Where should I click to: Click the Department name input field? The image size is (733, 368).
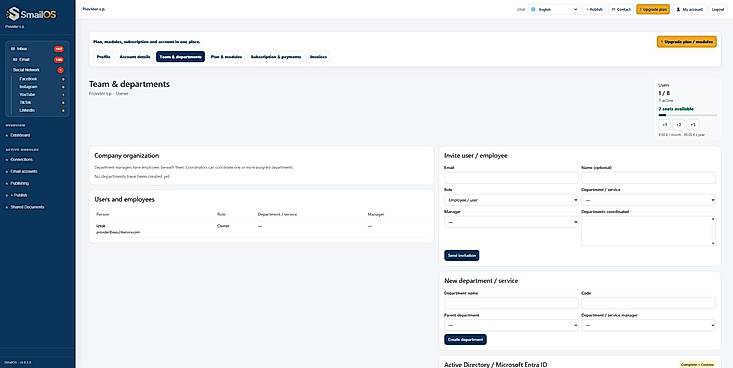(511, 303)
